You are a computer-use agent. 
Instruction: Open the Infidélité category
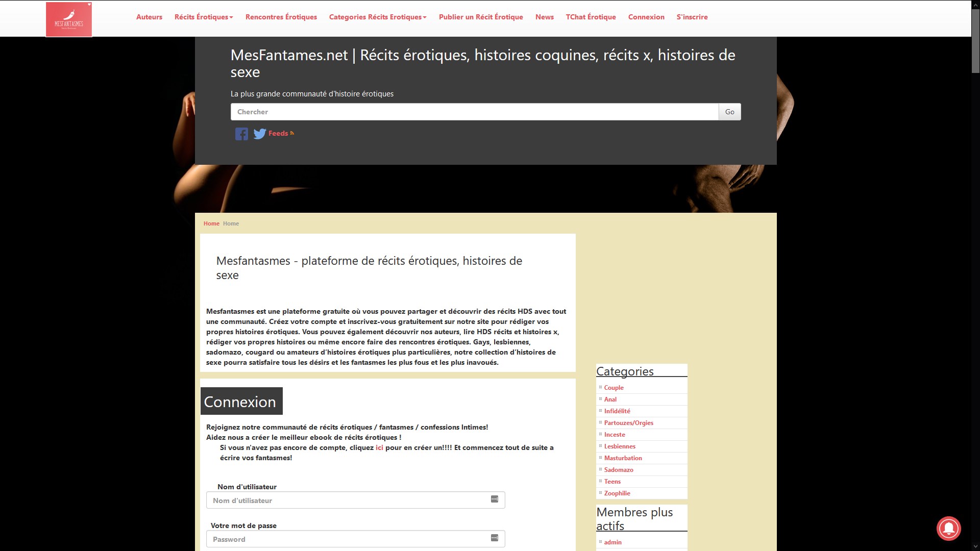point(617,411)
